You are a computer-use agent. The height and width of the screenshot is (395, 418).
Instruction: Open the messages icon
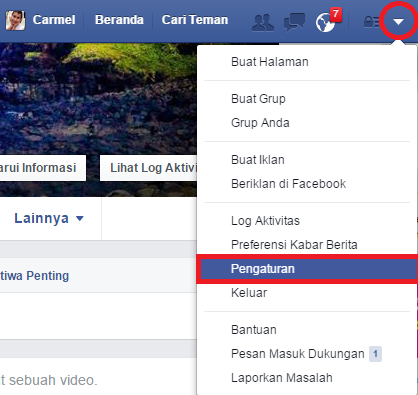294,22
